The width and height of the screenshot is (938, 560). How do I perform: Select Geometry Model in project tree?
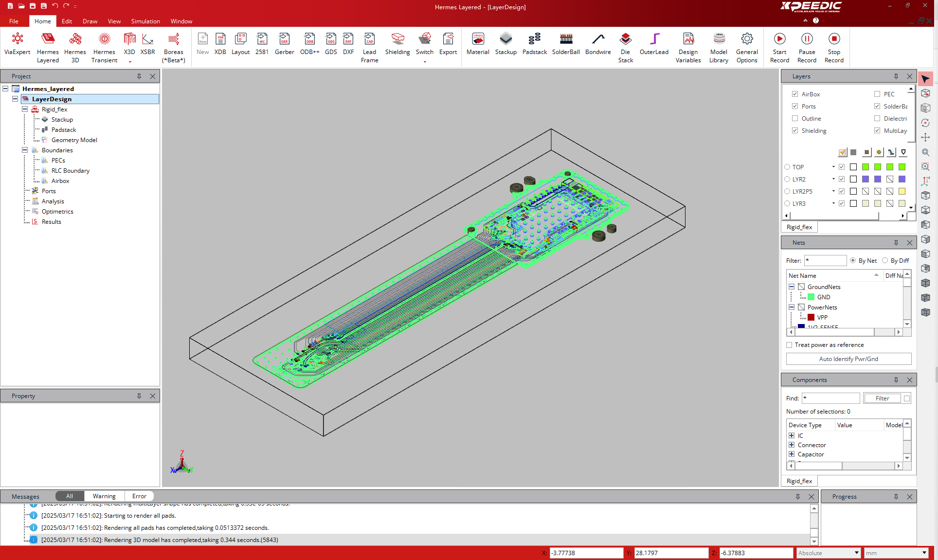[74, 140]
